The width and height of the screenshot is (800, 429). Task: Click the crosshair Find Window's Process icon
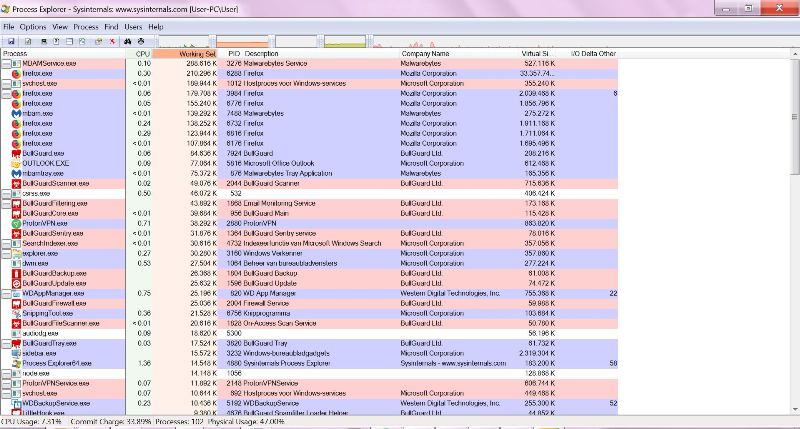coord(141,42)
